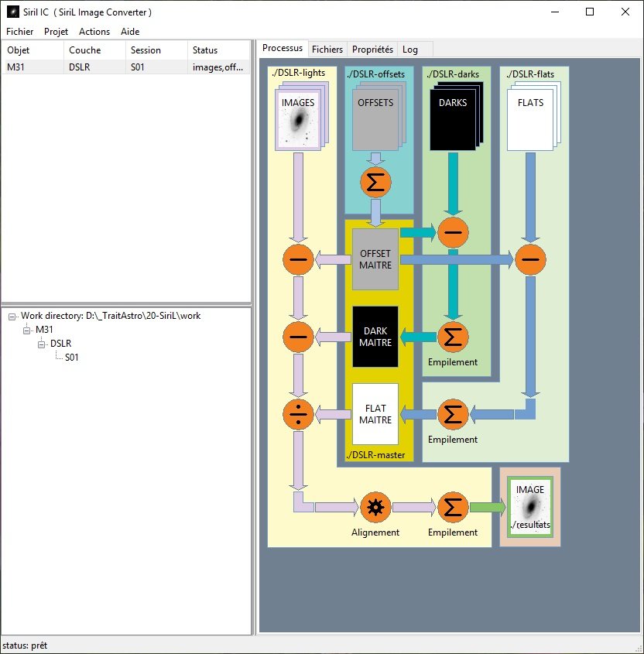
Task: Click the 'status: prêt' status bar text
Action: tap(25, 645)
